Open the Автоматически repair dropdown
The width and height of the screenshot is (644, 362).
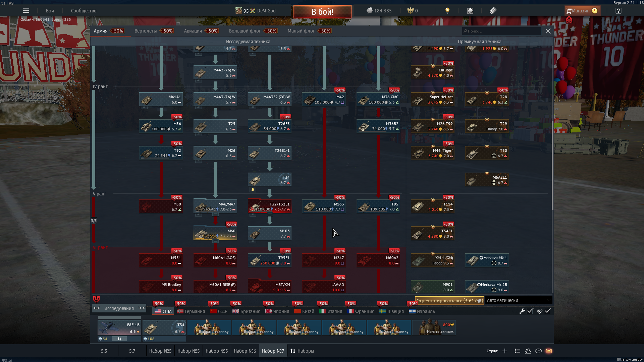[x=518, y=300]
